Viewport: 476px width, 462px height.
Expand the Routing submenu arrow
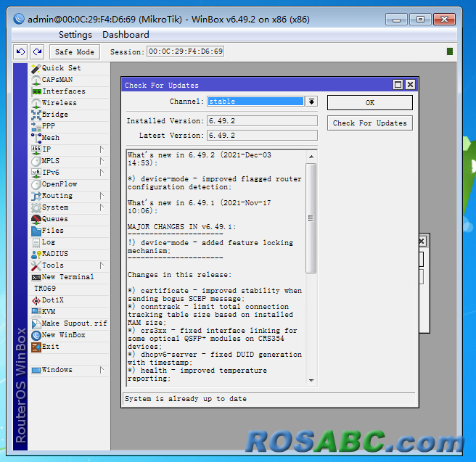point(102,196)
